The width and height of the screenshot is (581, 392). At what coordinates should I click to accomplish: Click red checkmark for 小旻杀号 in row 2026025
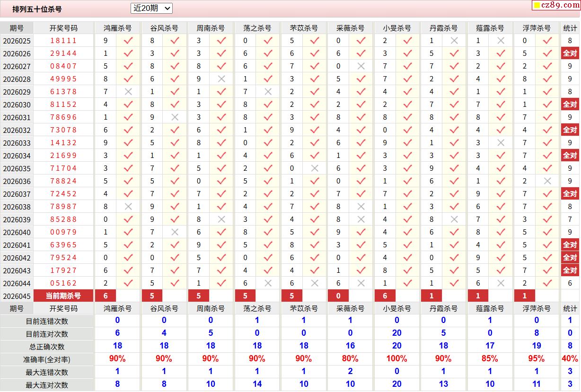[x=408, y=41]
